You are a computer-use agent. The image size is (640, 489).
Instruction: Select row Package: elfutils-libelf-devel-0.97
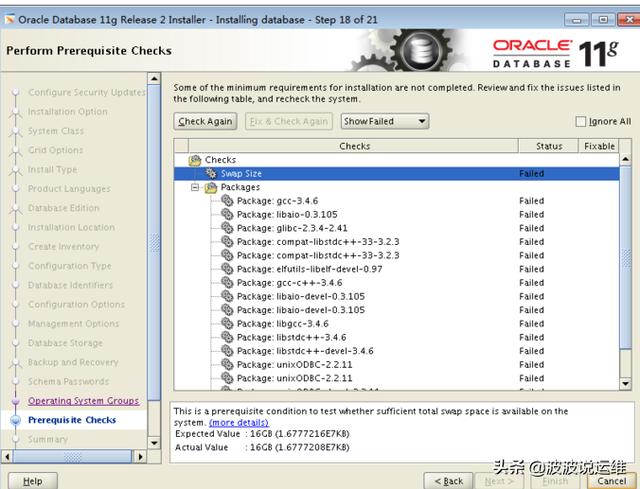[396, 269]
